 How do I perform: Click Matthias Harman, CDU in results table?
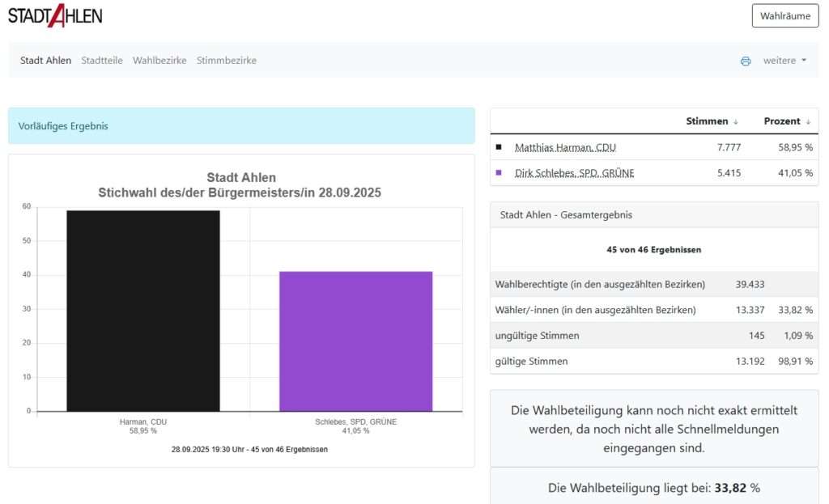tap(565, 147)
